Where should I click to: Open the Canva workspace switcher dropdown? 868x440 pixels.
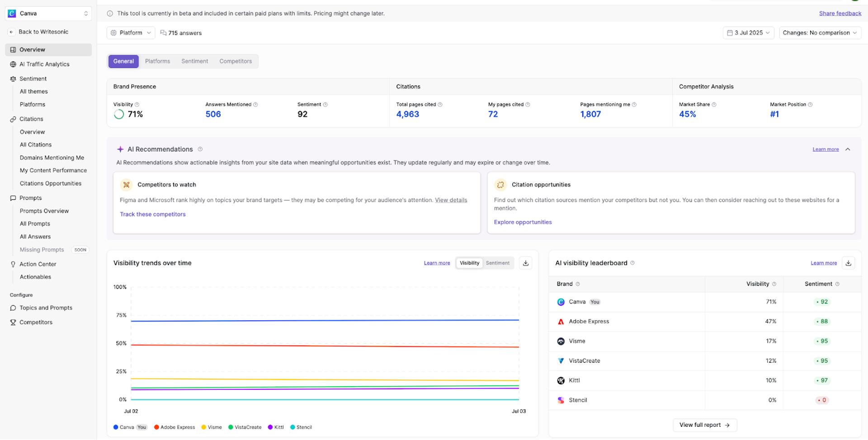(x=48, y=14)
